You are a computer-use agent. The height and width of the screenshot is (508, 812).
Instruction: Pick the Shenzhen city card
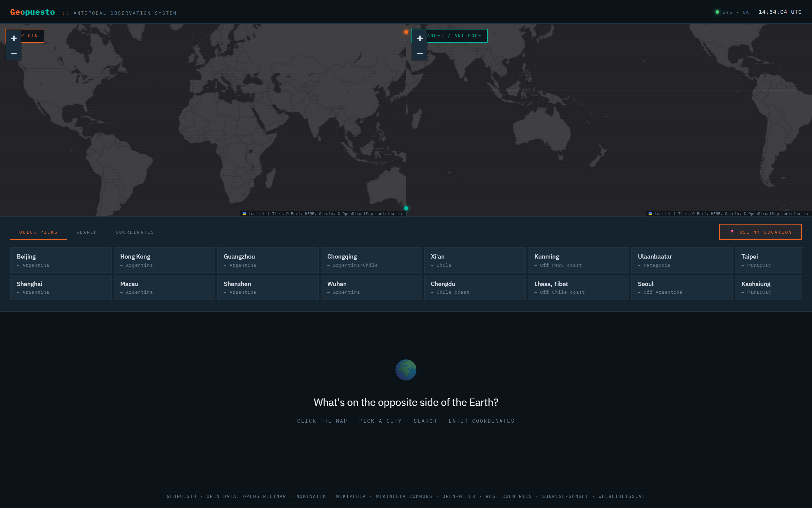(268, 288)
